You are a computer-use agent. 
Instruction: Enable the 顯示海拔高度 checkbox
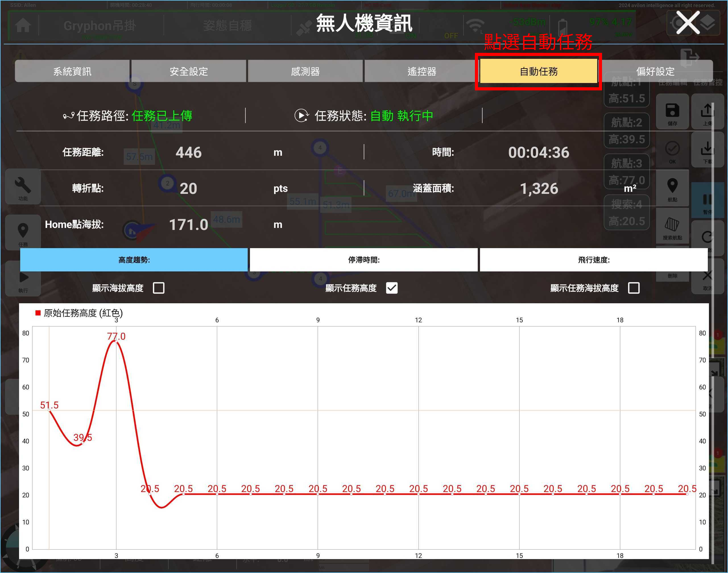pyautogui.click(x=158, y=288)
